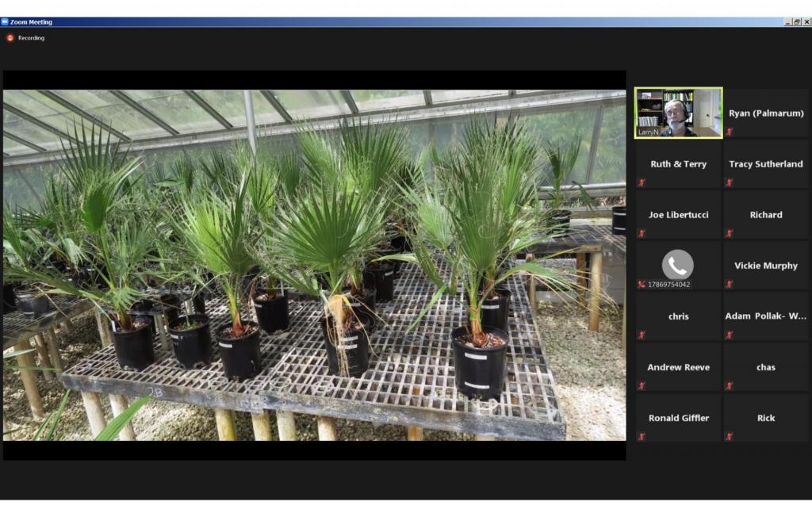Click the shared greenhouse palm photo

pos(314,265)
